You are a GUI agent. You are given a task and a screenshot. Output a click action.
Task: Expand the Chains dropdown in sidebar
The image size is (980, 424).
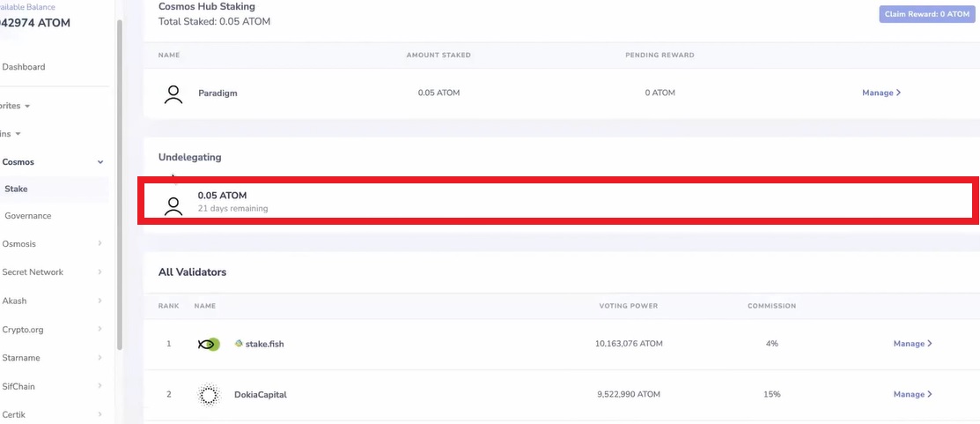[x=11, y=134]
